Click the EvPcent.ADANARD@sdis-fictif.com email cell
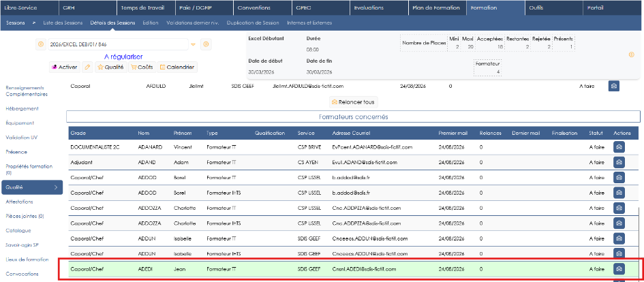This screenshot has height=282, width=644. 372,147
